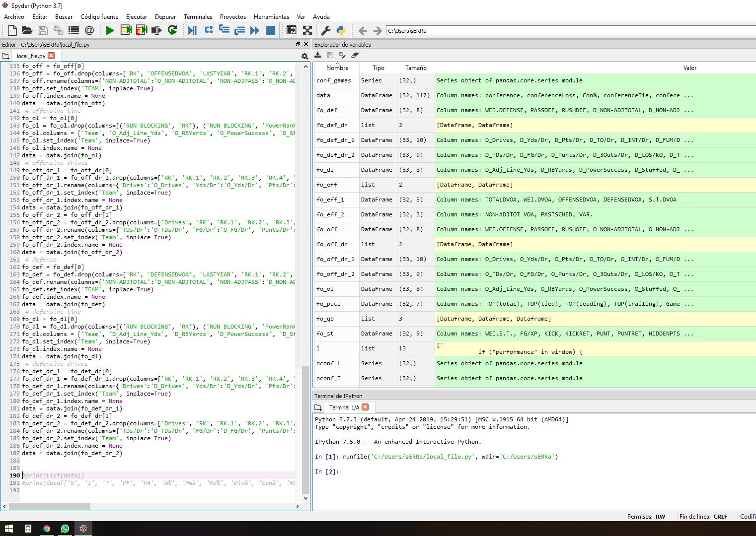Click the Fin de línea CRLF status item

tap(704, 516)
